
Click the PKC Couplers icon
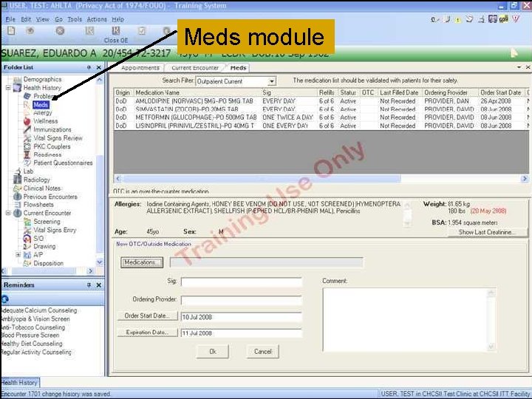[27, 146]
